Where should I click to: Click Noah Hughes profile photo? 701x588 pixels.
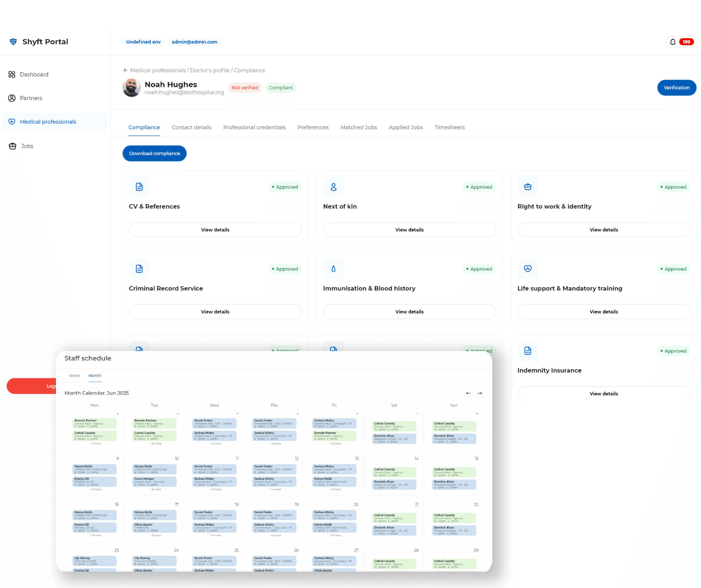[132, 87]
